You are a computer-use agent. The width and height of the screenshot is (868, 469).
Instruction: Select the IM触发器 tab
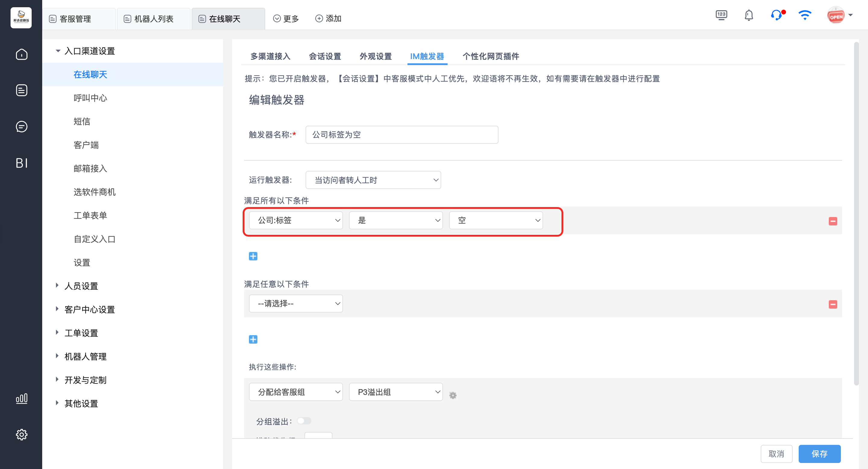point(427,56)
